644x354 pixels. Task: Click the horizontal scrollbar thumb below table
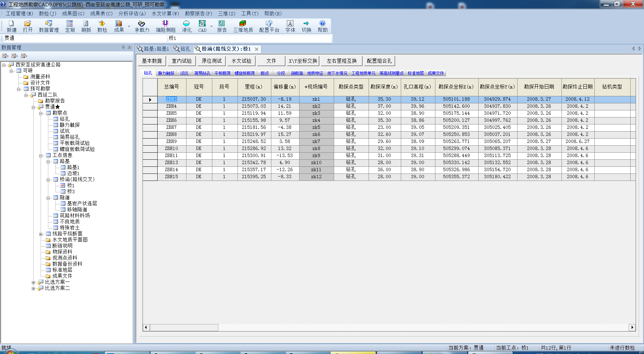coord(184,327)
